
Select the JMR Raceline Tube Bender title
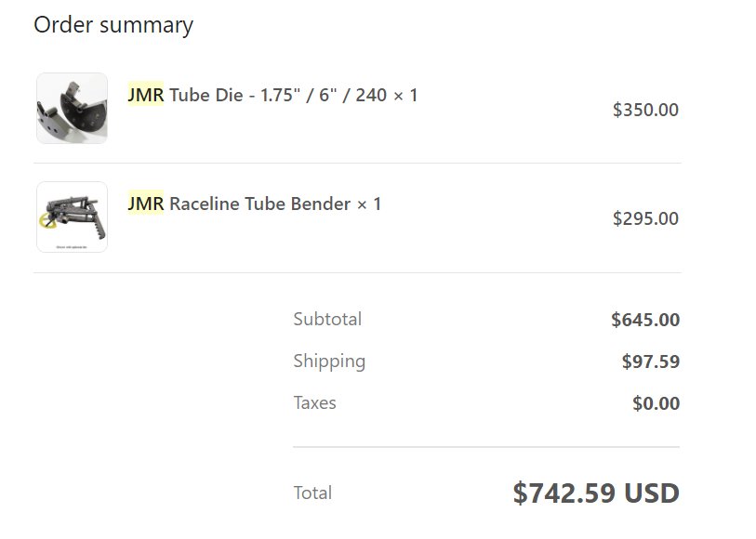click(254, 204)
